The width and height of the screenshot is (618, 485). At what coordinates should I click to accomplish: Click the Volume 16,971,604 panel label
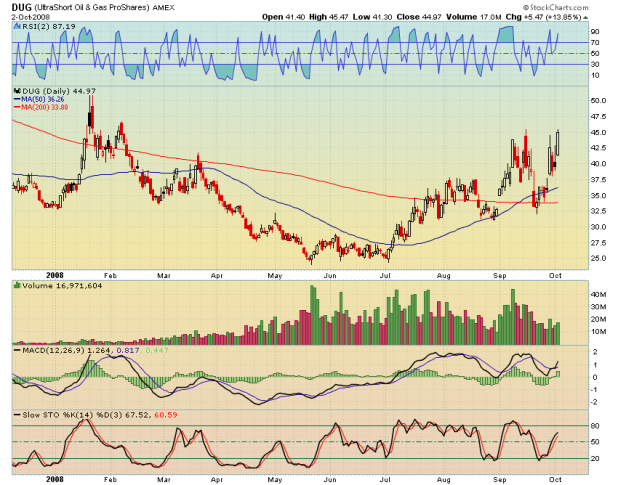coord(62,285)
